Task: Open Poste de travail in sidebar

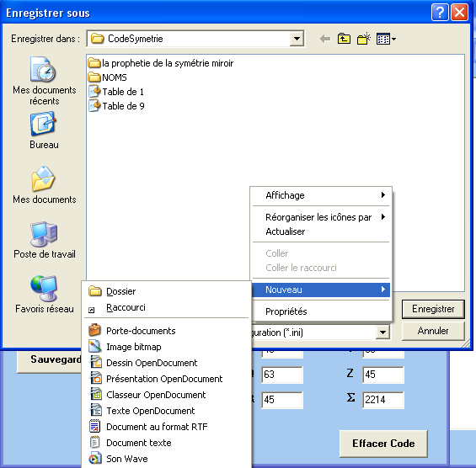Action: (45, 240)
